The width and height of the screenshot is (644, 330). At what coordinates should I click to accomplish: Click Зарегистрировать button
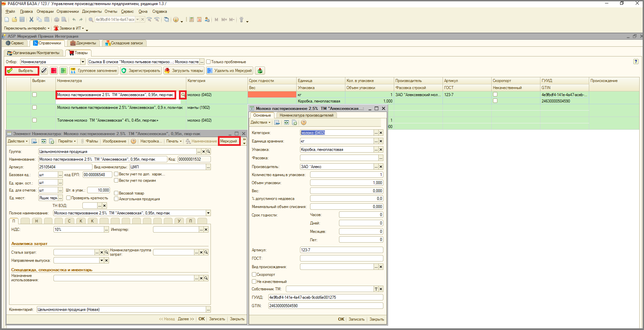141,71
